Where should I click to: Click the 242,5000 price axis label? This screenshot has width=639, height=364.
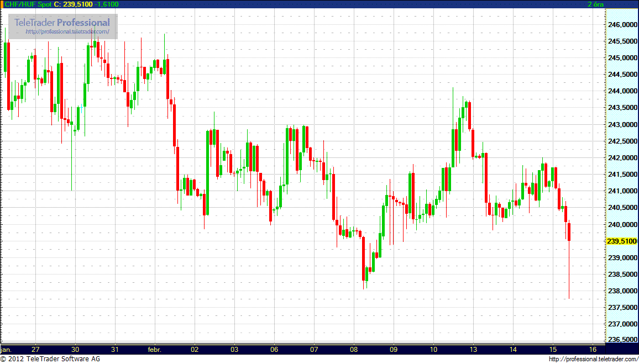(622, 141)
